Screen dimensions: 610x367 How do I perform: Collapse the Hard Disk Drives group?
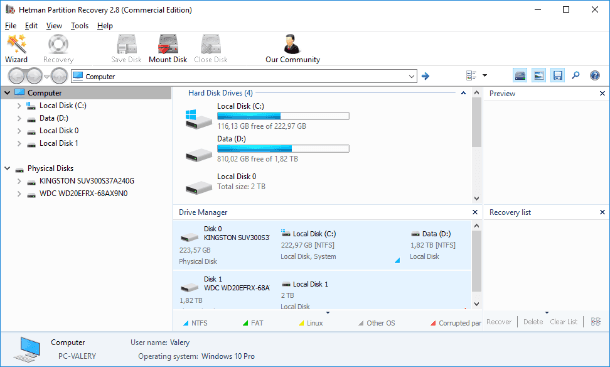coord(463,93)
